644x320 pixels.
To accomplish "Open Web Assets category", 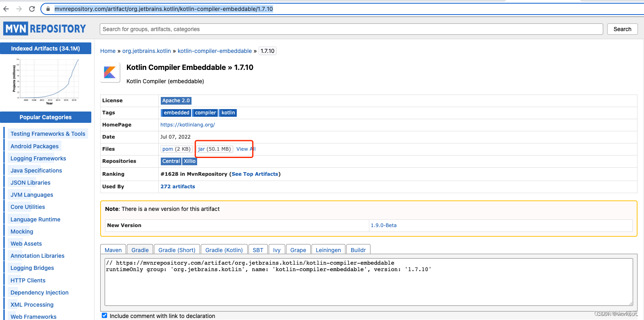I will coord(26,244).
